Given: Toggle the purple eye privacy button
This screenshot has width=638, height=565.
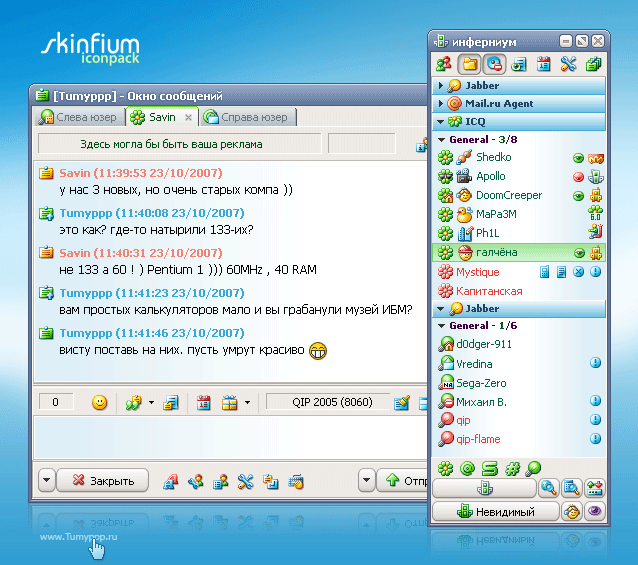Looking at the screenshot, I should [x=595, y=511].
